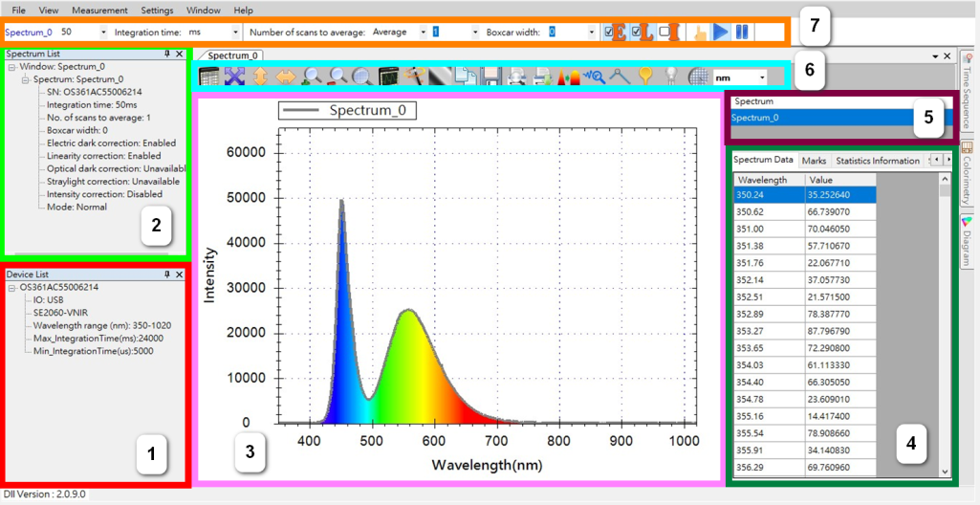Pause the spectrum acquisition

point(742,33)
